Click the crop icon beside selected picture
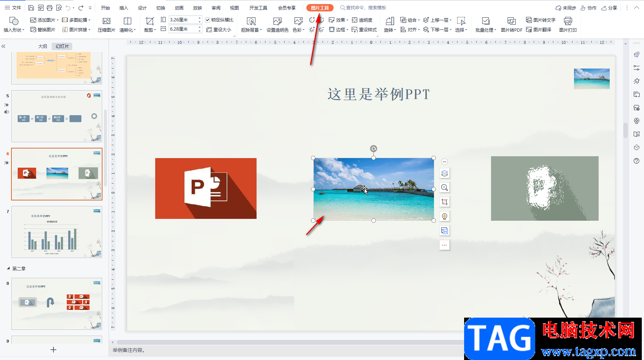This screenshot has height=360, width=644. [445, 202]
